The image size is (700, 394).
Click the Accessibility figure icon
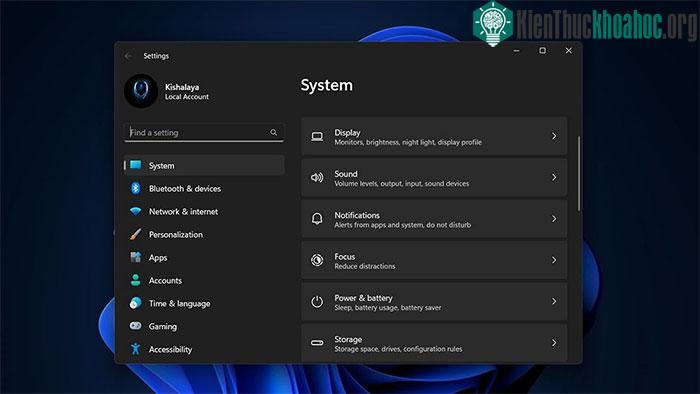(136, 349)
